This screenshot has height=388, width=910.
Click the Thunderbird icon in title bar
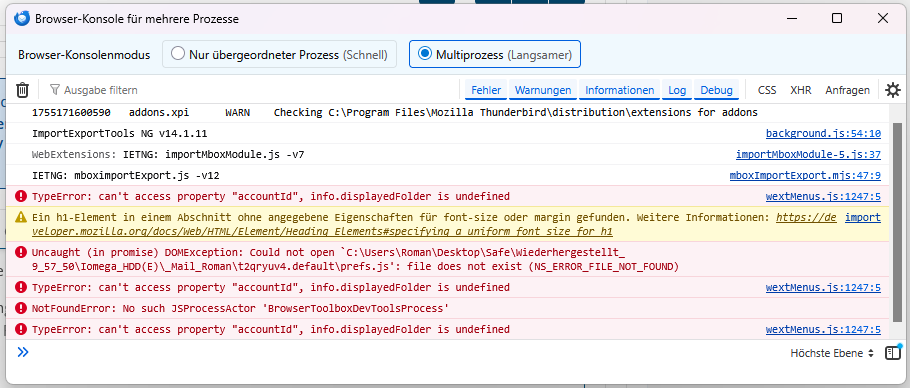click(x=21, y=19)
